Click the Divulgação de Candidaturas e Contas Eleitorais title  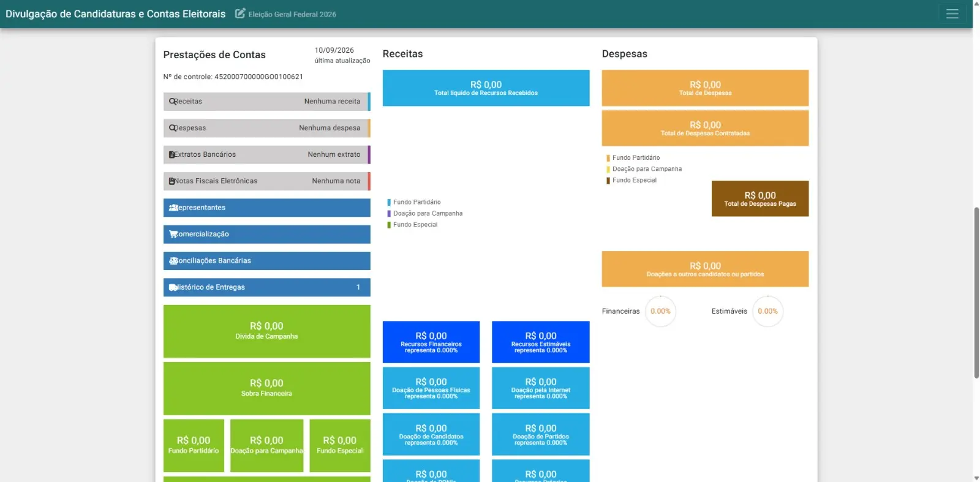pos(116,13)
